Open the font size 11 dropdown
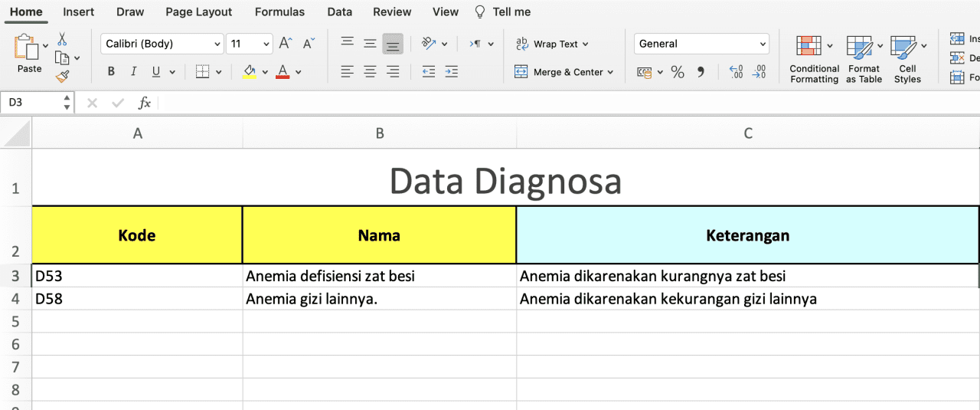980x410 pixels. pos(250,44)
